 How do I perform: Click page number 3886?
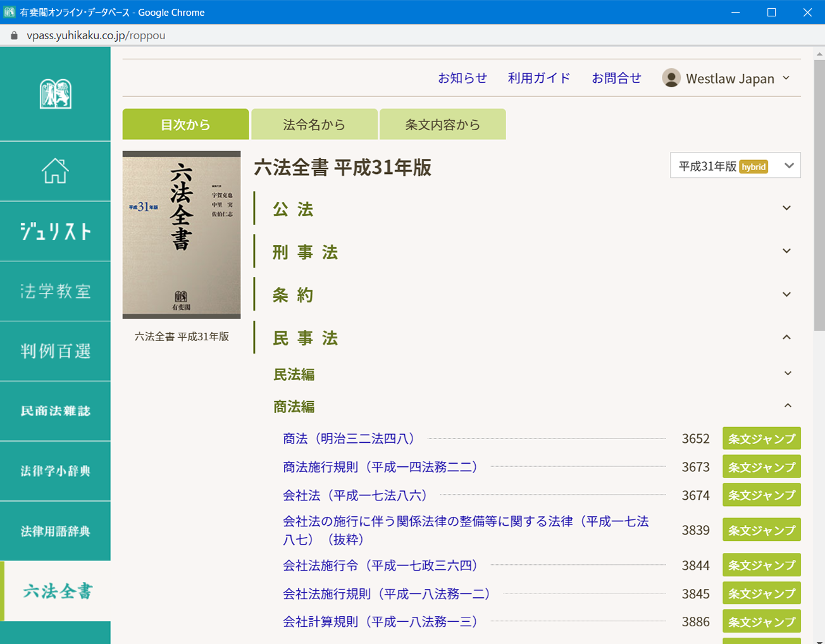[x=695, y=622]
